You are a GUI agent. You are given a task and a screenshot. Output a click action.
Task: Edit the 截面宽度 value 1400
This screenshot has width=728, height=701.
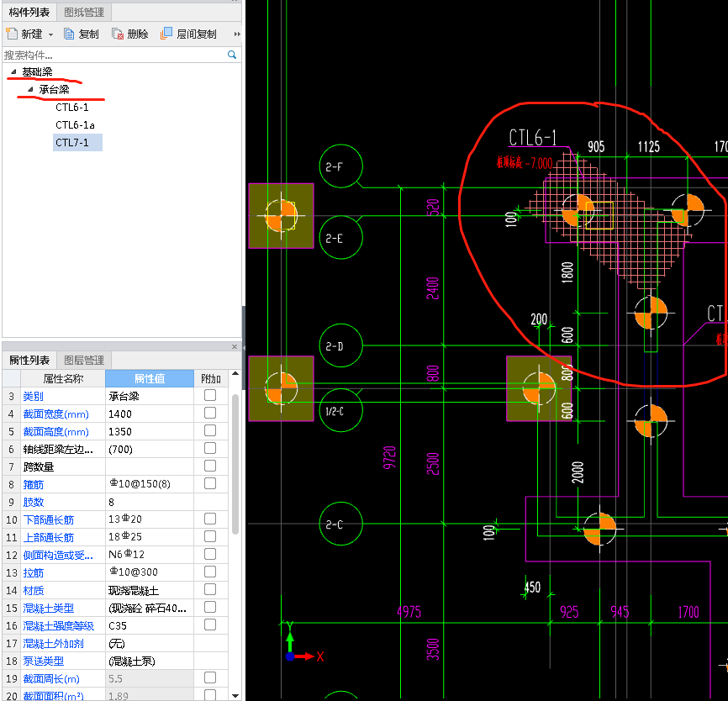150,414
